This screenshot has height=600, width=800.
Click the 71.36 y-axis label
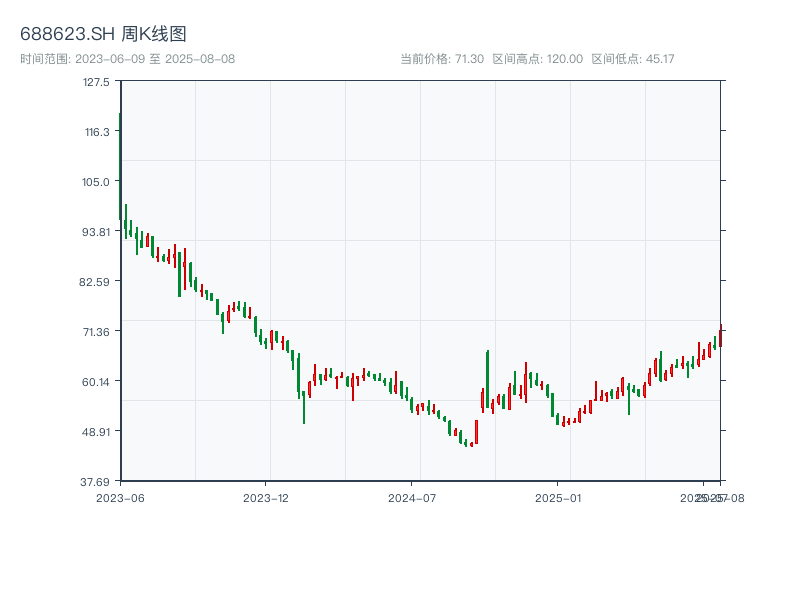(x=96, y=332)
